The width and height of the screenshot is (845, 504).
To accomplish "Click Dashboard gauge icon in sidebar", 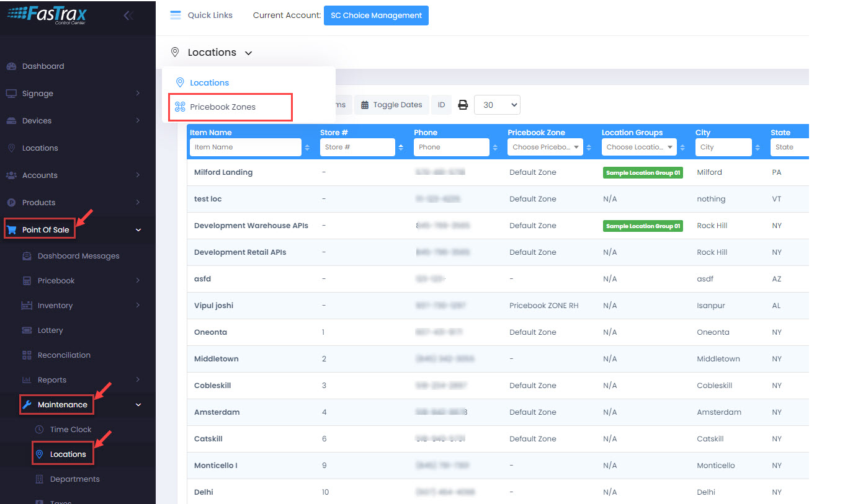I will coord(11,66).
